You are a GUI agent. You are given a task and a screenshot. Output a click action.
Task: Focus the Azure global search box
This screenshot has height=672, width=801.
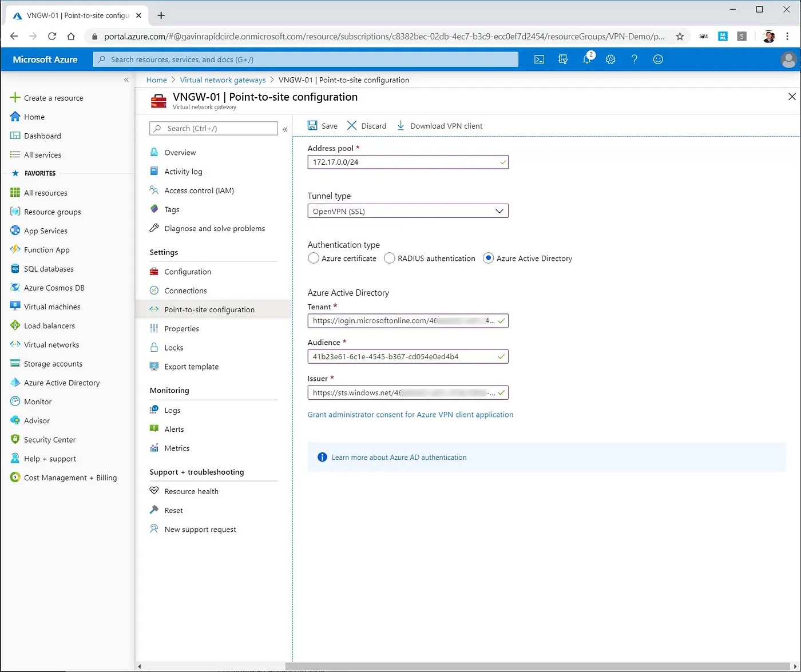click(x=306, y=59)
